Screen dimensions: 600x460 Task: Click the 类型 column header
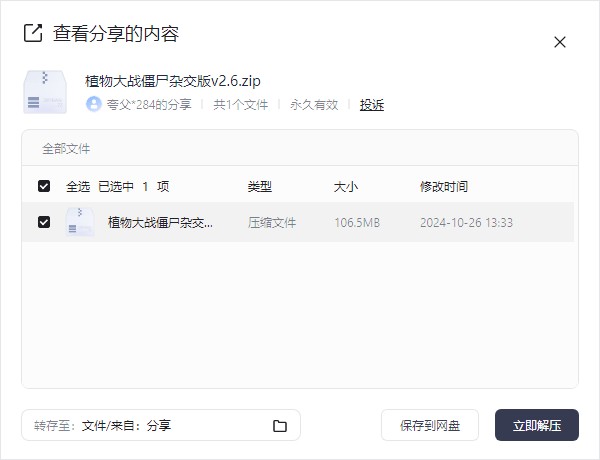click(259, 187)
